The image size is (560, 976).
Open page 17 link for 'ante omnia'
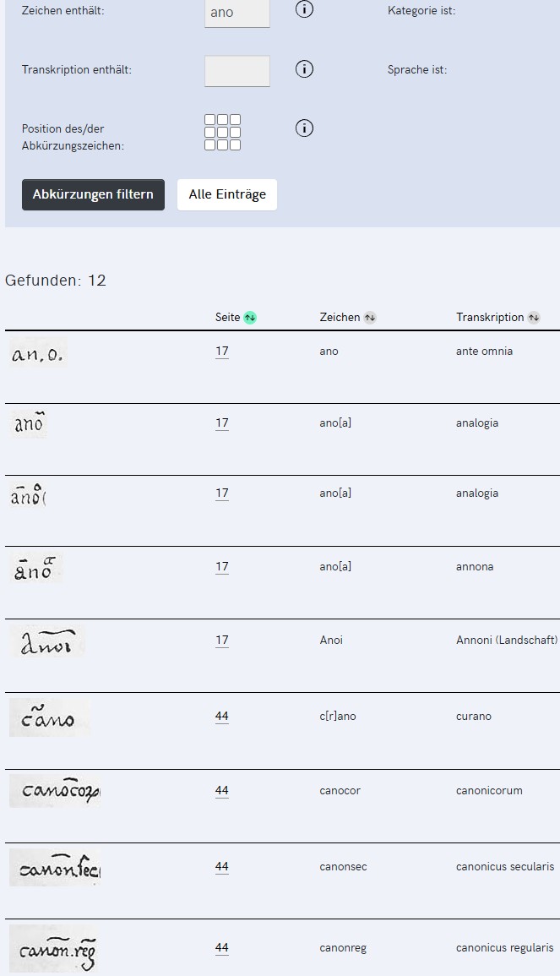(222, 352)
